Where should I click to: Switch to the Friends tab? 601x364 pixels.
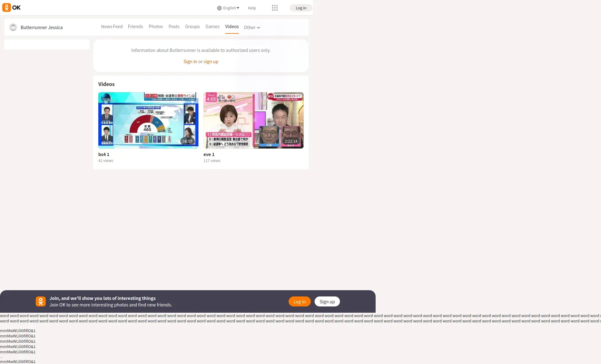pyautogui.click(x=135, y=27)
